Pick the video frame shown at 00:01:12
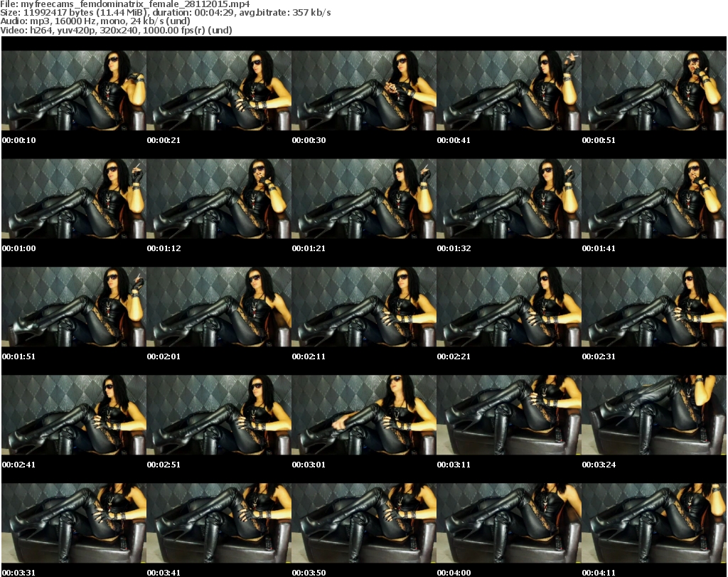This screenshot has height=577, width=728. [x=219, y=198]
